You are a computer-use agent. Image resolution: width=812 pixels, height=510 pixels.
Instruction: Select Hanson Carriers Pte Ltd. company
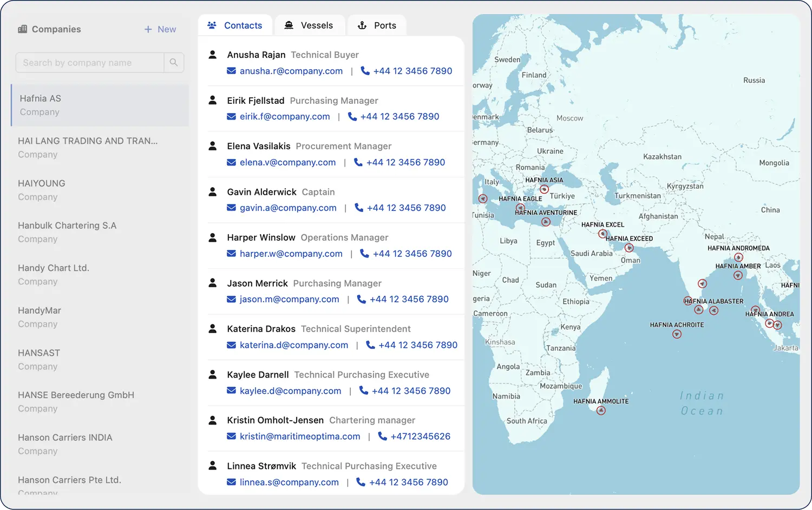100,485
